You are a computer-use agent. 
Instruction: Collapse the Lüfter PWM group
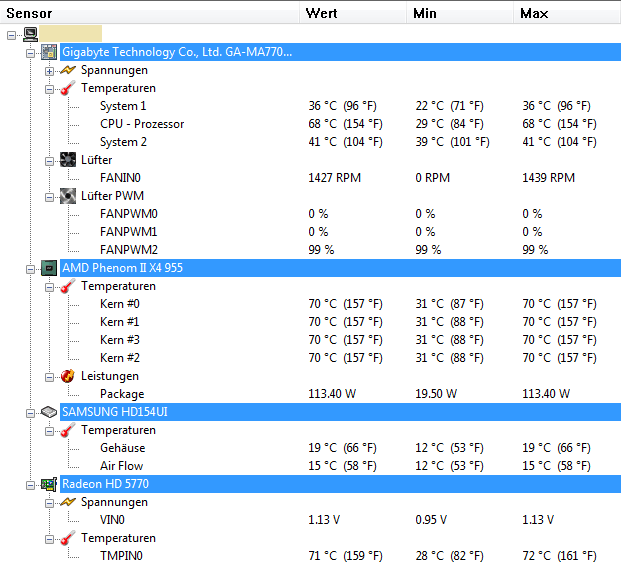pyautogui.click(x=49, y=197)
